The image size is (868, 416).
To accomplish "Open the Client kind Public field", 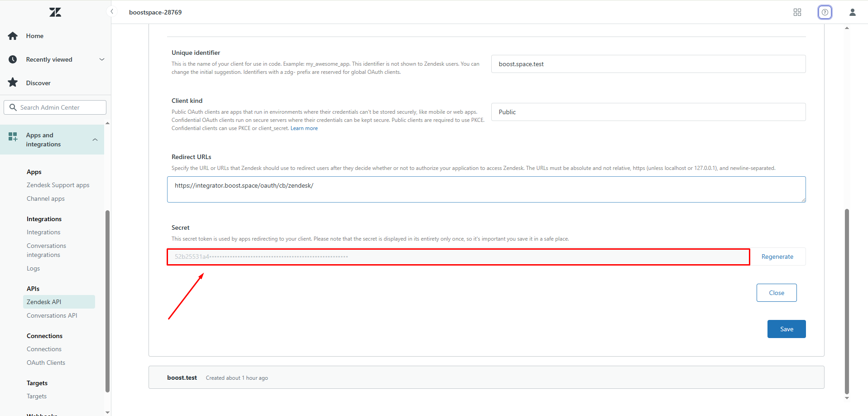I will click(648, 112).
